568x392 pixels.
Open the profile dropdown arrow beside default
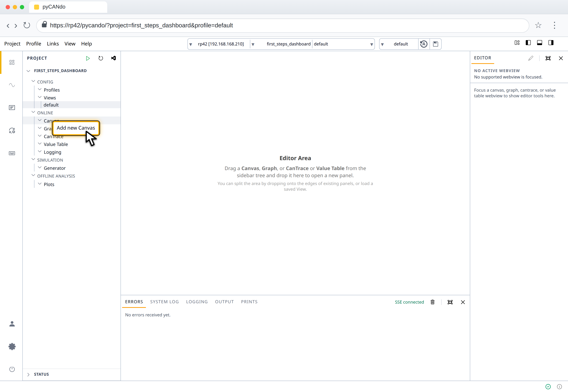(x=372, y=44)
